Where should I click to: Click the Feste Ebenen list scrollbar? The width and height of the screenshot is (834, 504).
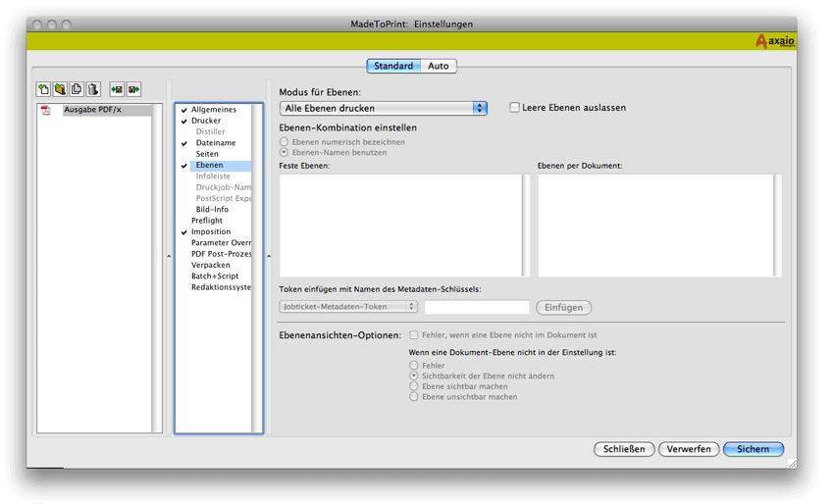tap(526, 226)
